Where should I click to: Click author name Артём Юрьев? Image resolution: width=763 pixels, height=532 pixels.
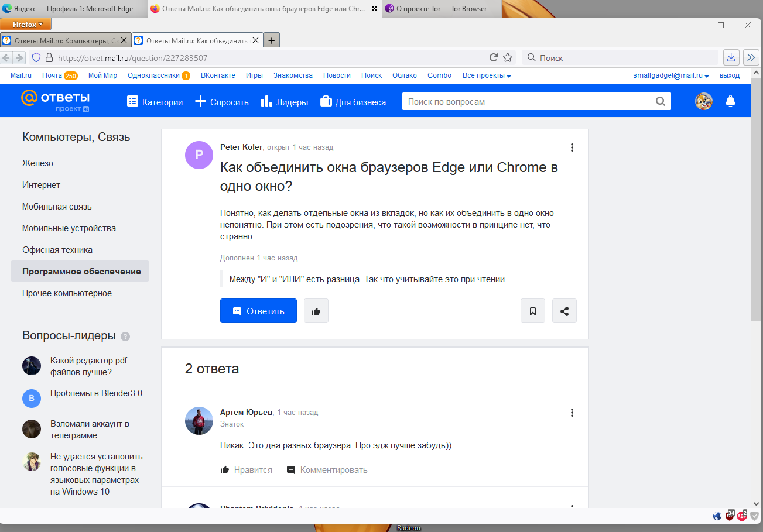(x=247, y=412)
